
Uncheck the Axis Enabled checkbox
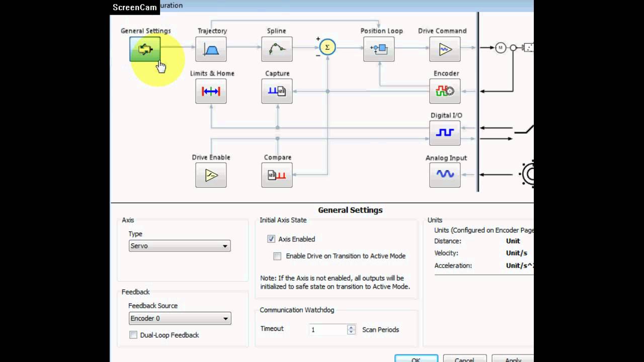pos(271,239)
